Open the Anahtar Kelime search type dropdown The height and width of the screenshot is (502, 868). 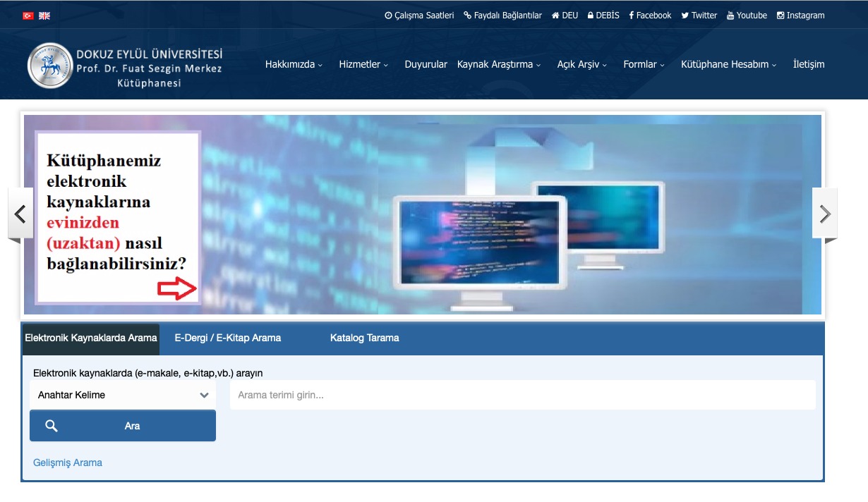(x=123, y=395)
